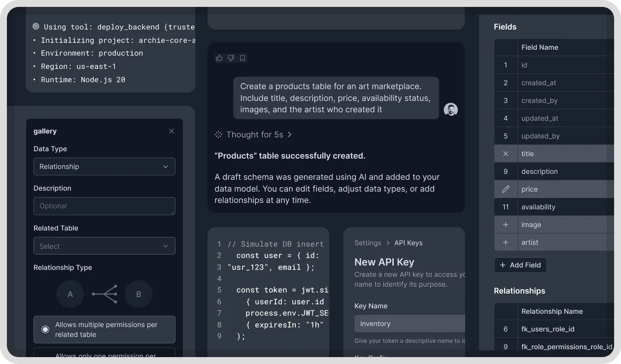Select node A in the relationship diagram
The height and width of the screenshot is (364, 621).
pos(70,294)
